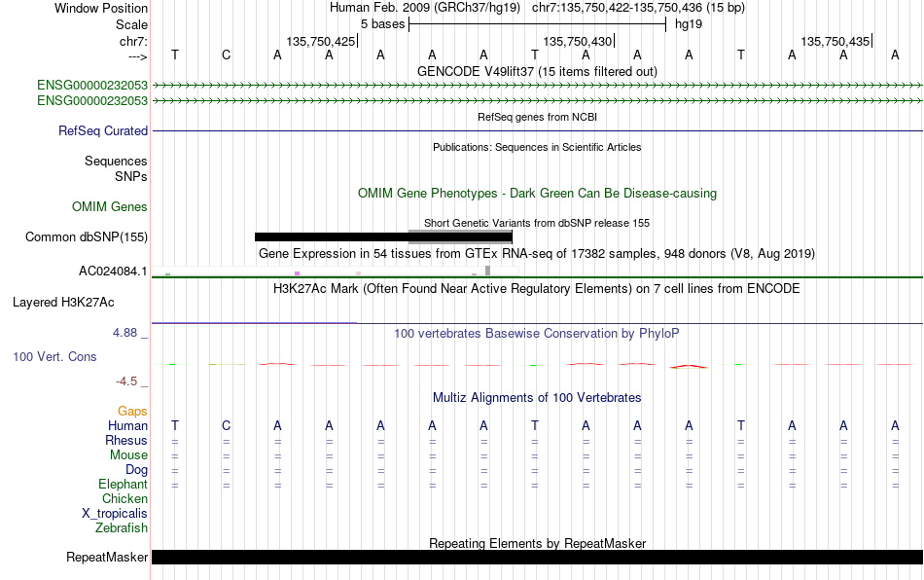Click the Human species label
This screenshot has height=580, width=924.
click(127, 425)
